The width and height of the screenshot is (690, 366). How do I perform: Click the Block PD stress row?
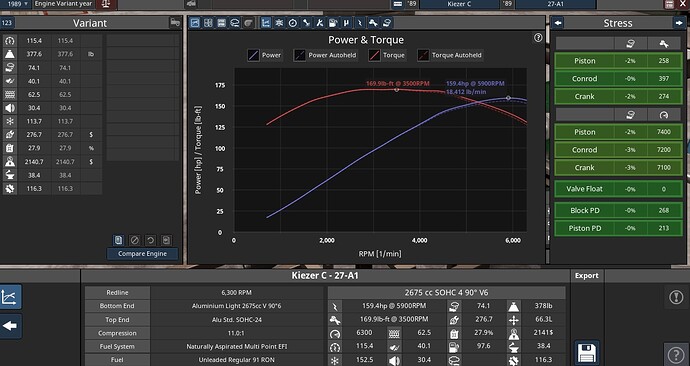pos(618,210)
